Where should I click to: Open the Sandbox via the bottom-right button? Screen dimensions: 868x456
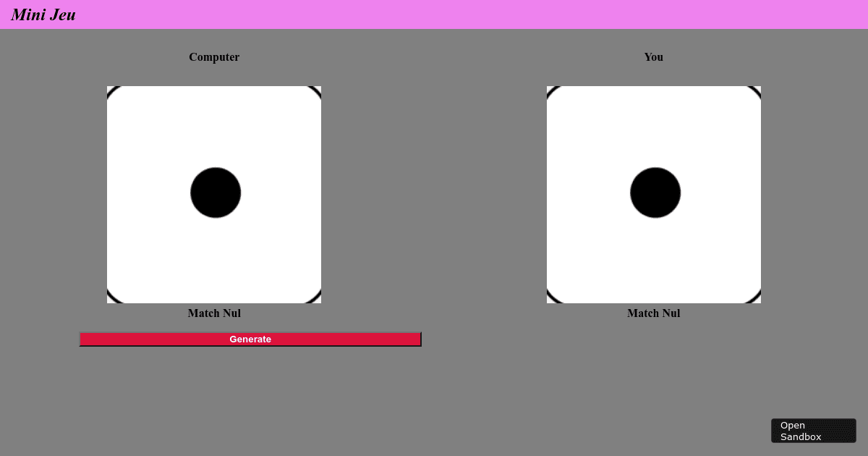click(813, 430)
